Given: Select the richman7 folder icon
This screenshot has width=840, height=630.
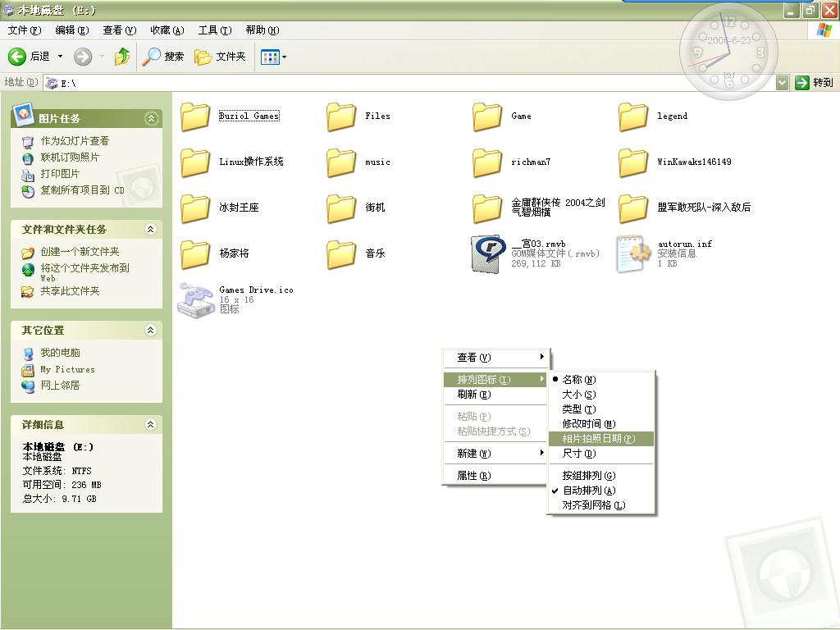Looking at the screenshot, I should click(487, 162).
